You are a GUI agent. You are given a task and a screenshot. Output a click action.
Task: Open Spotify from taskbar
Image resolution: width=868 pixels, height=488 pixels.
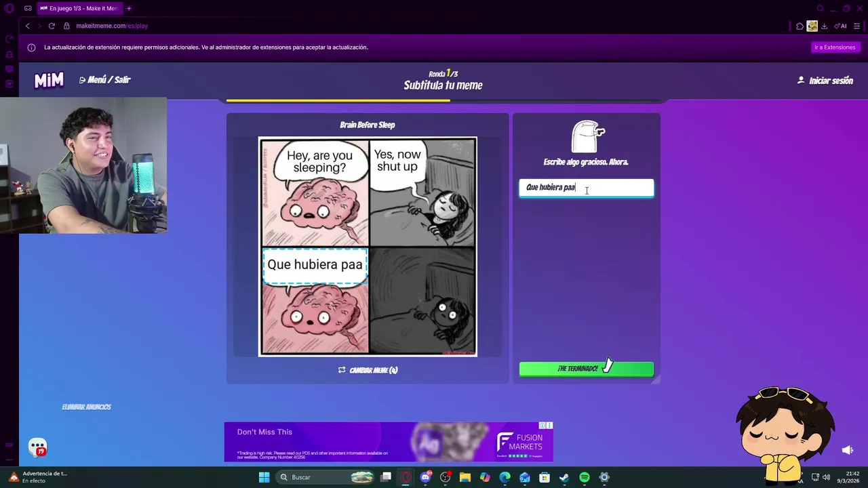(585, 477)
